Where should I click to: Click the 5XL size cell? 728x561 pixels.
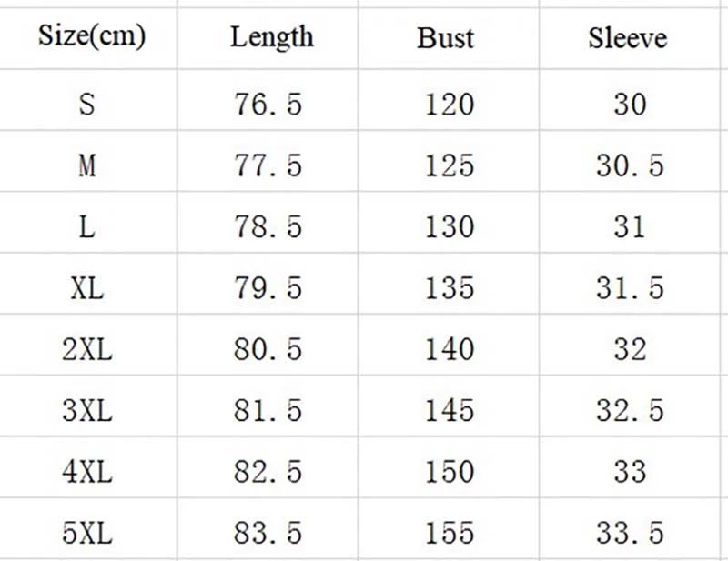pyautogui.click(x=87, y=532)
